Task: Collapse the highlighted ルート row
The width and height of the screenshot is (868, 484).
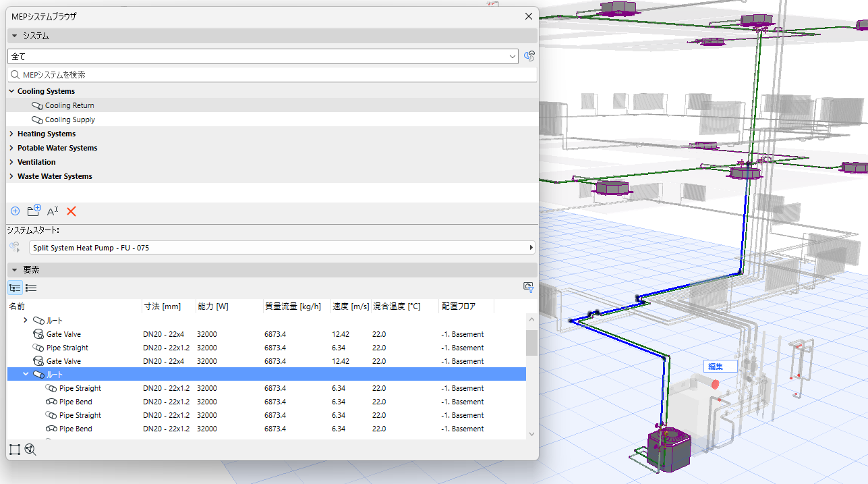Action: click(x=26, y=375)
